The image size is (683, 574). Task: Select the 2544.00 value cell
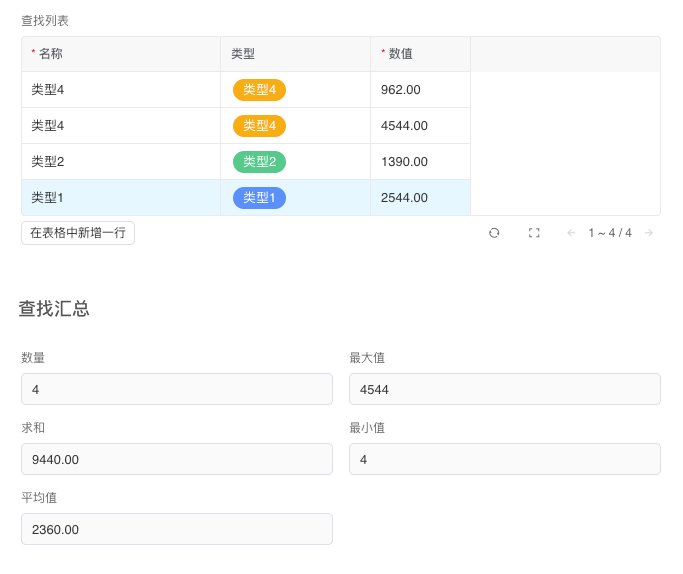404,198
